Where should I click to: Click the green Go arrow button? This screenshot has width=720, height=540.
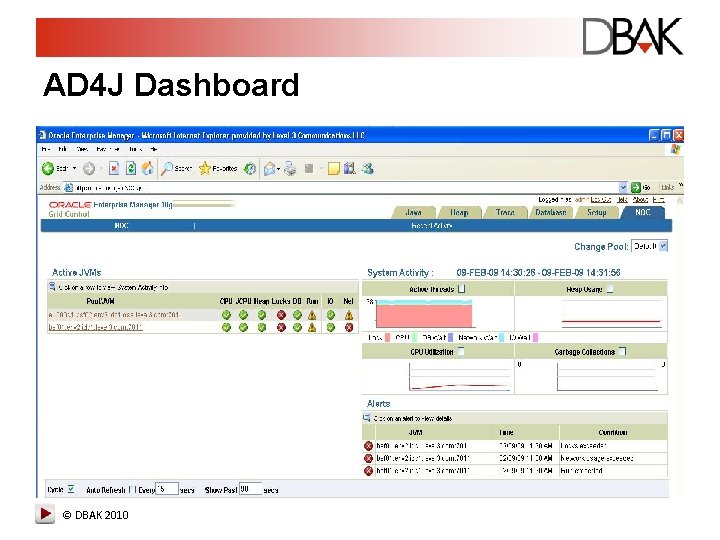pos(636,187)
